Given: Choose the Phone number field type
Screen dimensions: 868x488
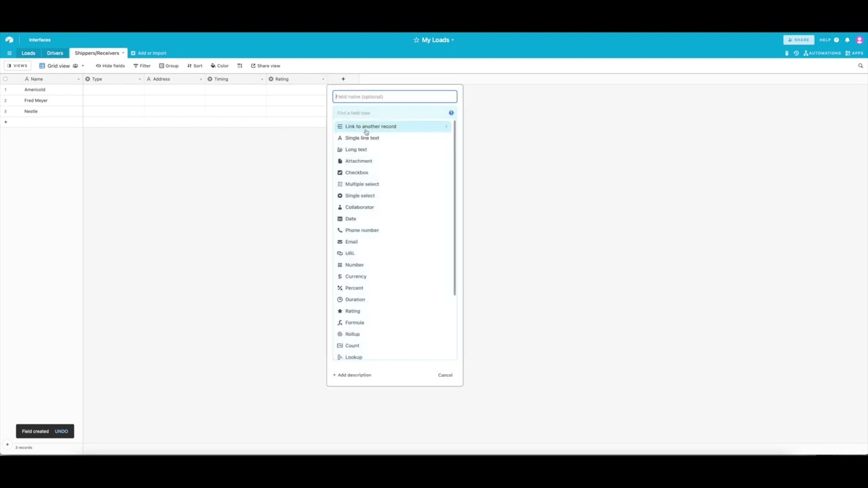Looking at the screenshot, I should tap(392, 230).
